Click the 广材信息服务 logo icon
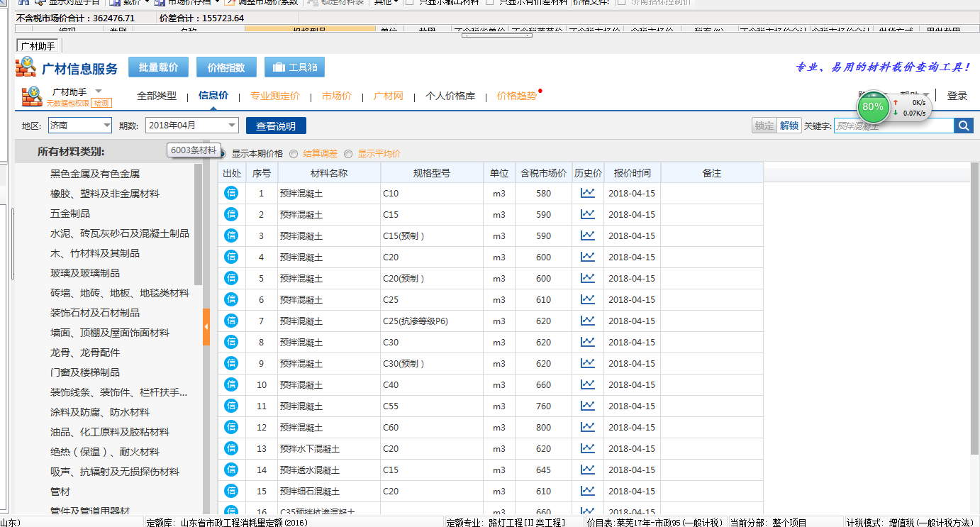980x527 pixels. tap(26, 67)
